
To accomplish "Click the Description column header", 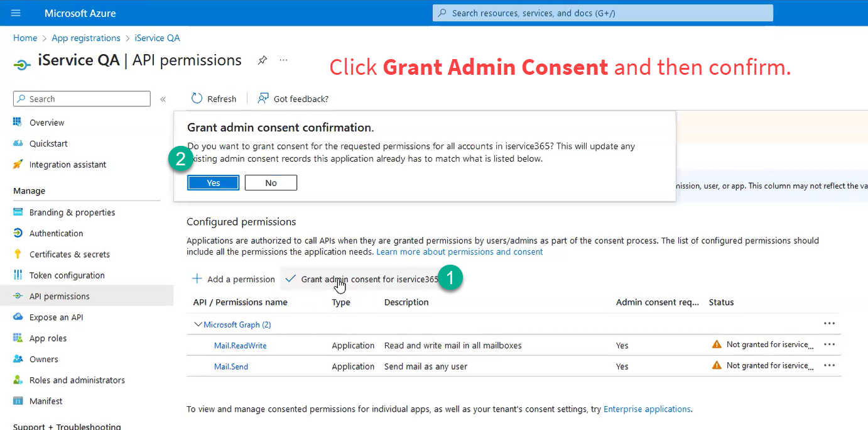I will coord(406,302).
